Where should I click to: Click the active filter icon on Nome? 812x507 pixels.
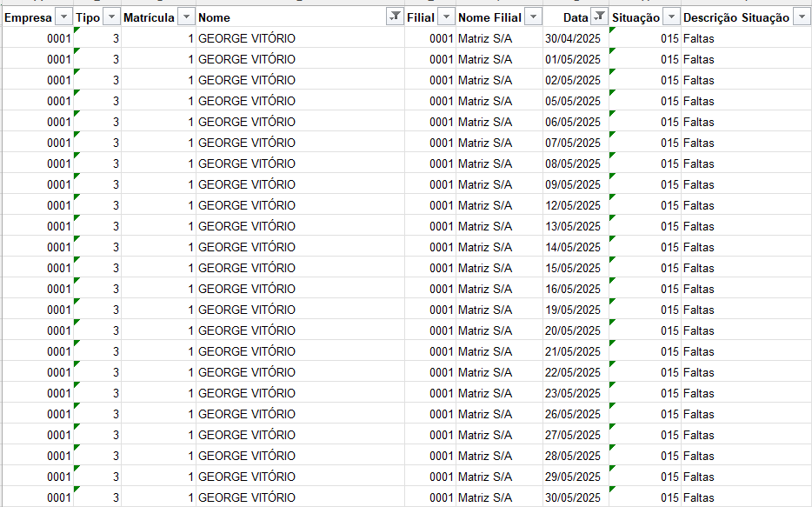(394, 17)
